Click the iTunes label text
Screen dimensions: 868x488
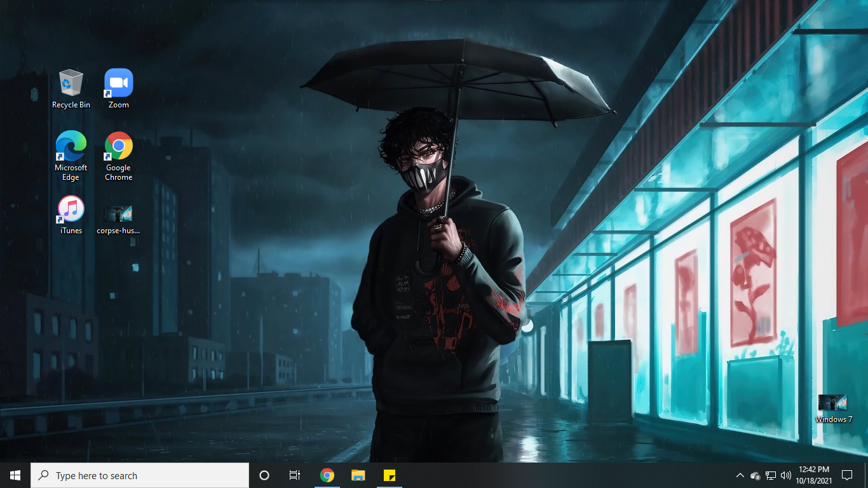pyautogui.click(x=71, y=231)
